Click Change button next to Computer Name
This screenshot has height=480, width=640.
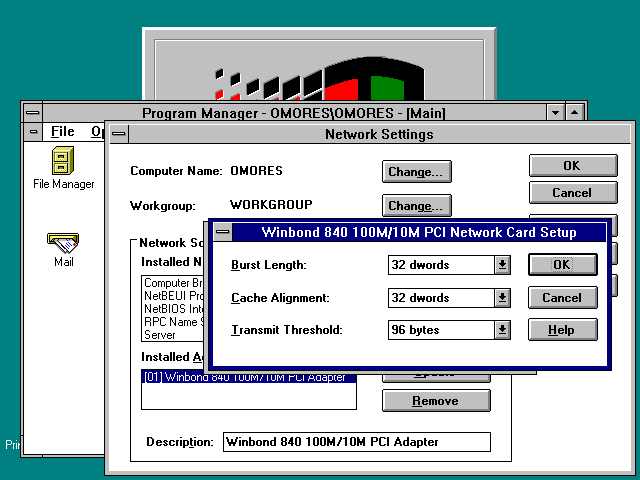417,171
